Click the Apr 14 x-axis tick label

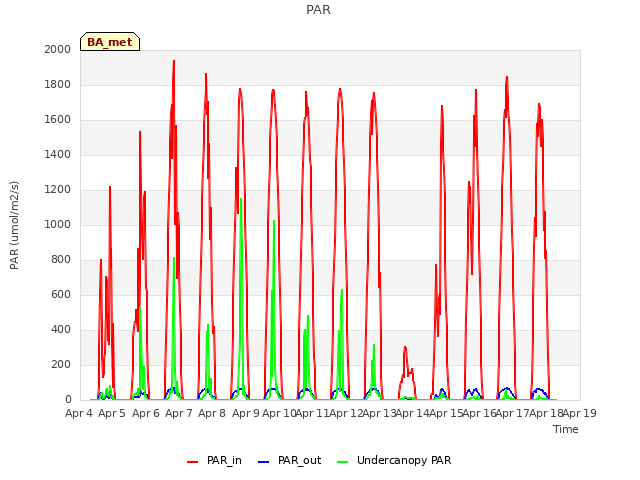(x=413, y=413)
